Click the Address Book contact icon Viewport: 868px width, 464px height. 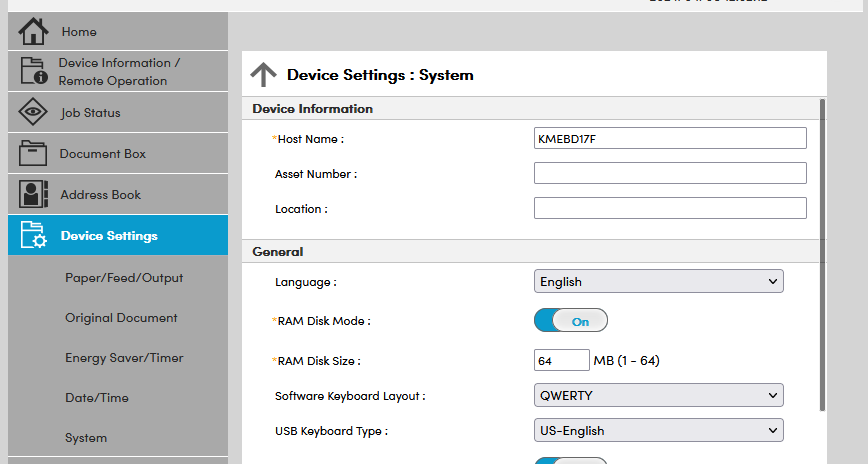pos(33,195)
